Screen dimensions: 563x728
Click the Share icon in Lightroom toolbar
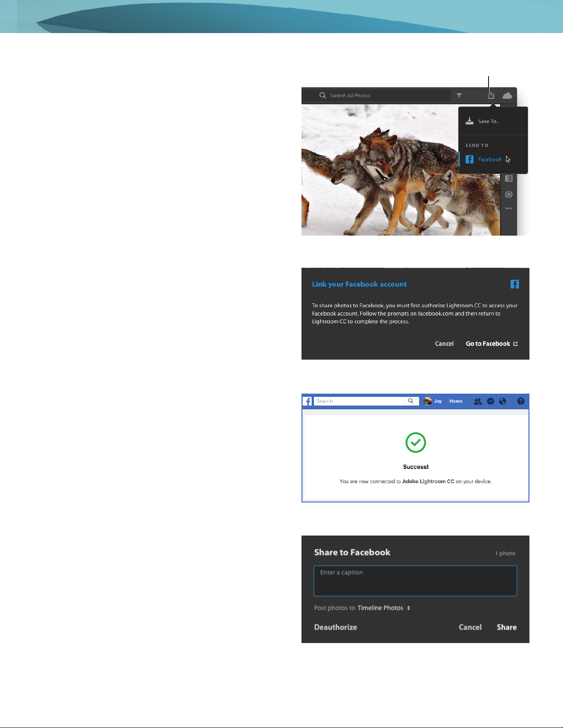(491, 96)
